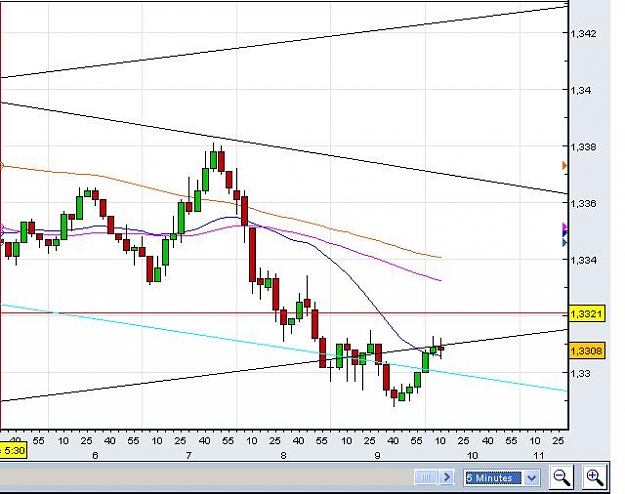Viewport: 625px width, 494px height.
Task: Click the 1,336 price axis value
Action: (584, 203)
